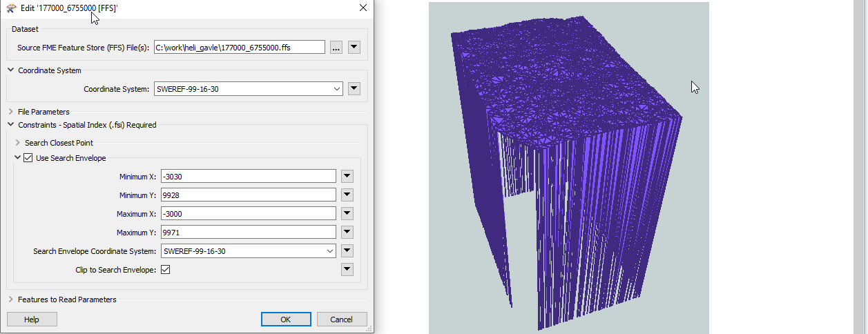Click the Maximum X field with -3000

(x=249, y=214)
